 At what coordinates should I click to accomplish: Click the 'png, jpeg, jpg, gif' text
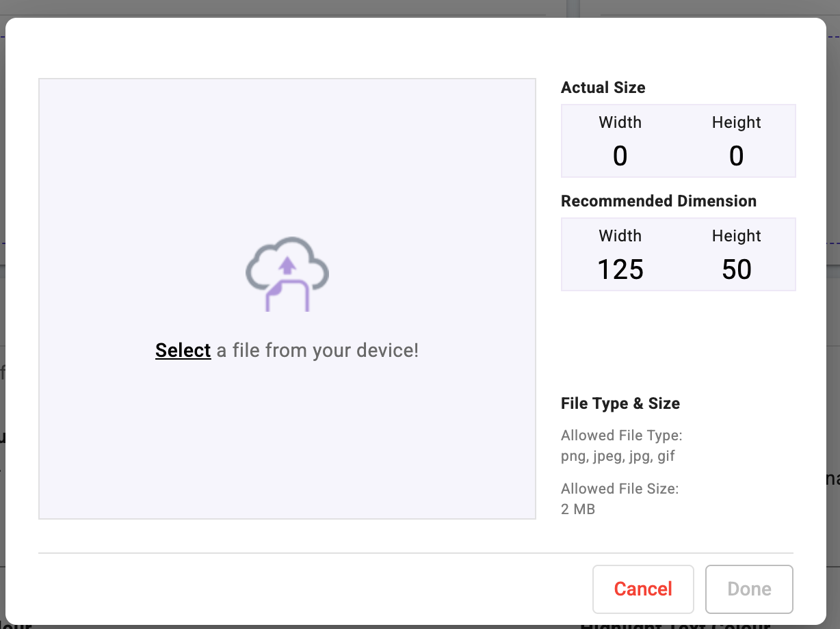click(618, 456)
